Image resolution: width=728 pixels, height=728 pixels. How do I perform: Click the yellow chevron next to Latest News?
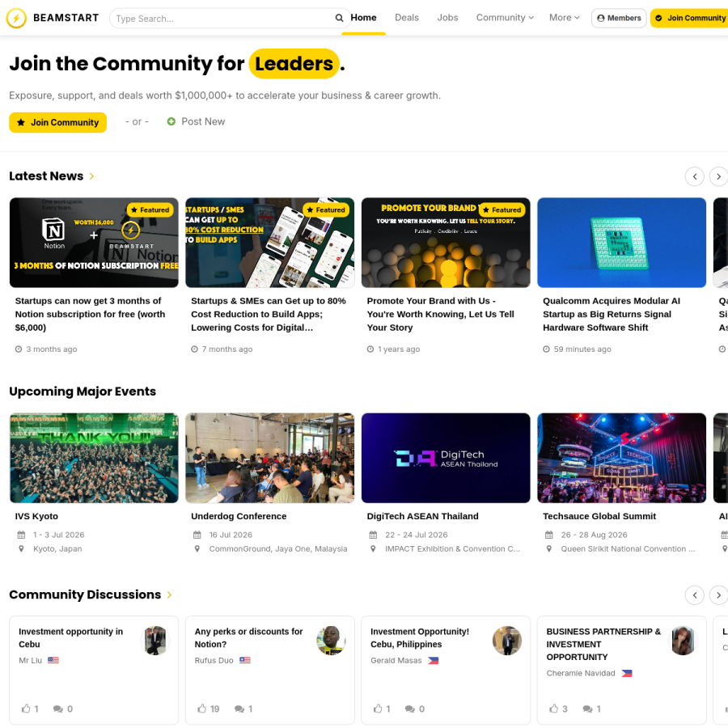pos(92,176)
